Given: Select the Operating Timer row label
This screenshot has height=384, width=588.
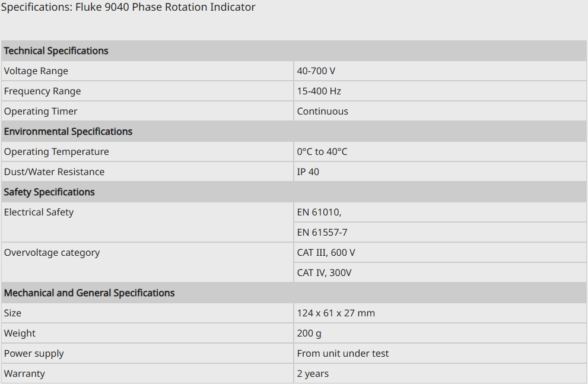Looking at the screenshot, I should tap(41, 112).
